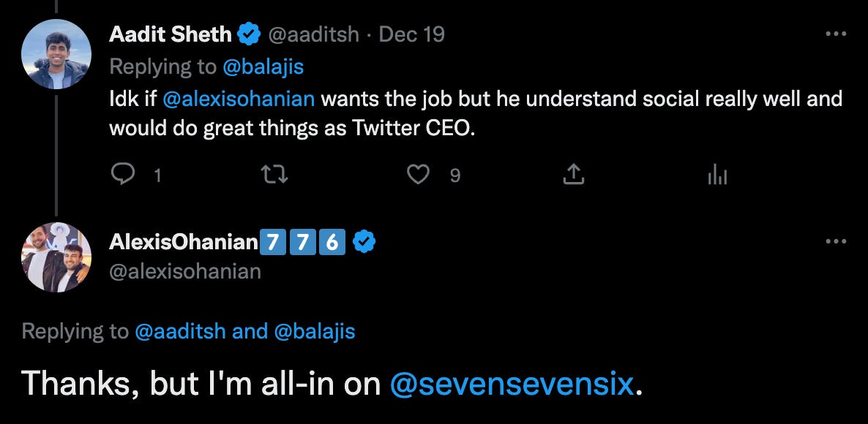The image size is (868, 424).
Task: Like Aadit Sheth's tweet with heart icon
Action: pyautogui.click(x=418, y=174)
